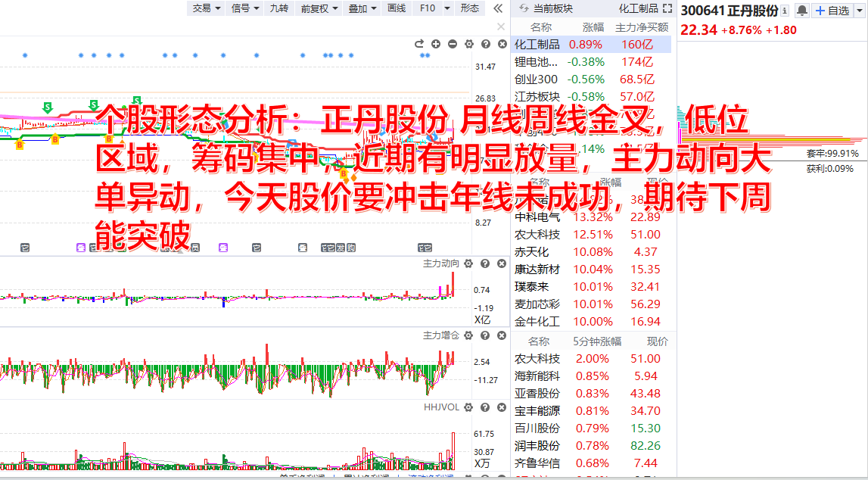
Task: Select the 化工制品 sector row
Action: tap(591, 45)
